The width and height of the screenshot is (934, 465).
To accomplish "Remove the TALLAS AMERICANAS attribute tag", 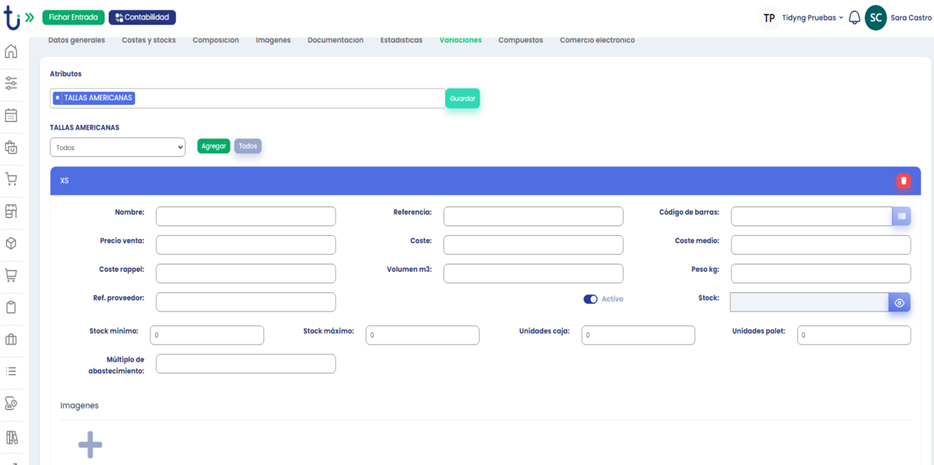I will click(58, 98).
